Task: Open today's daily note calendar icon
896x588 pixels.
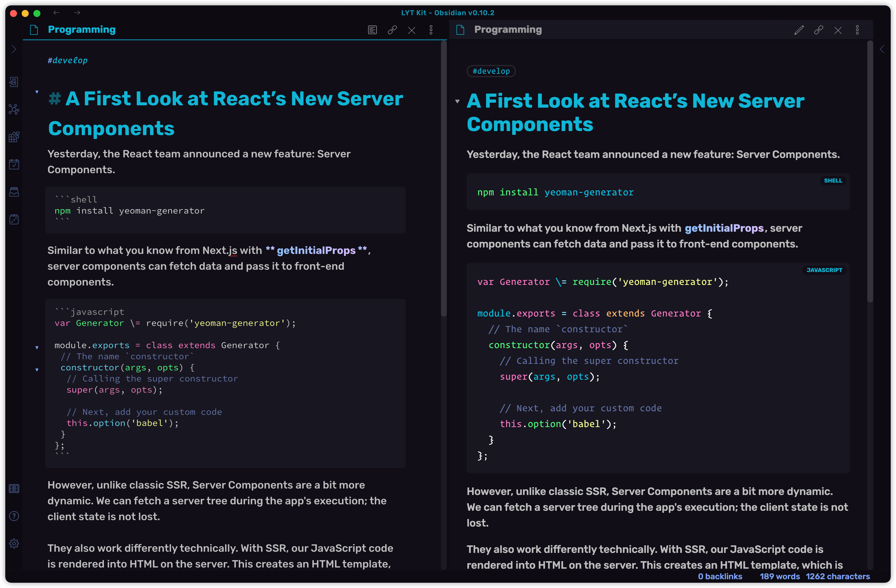Action: (x=14, y=164)
